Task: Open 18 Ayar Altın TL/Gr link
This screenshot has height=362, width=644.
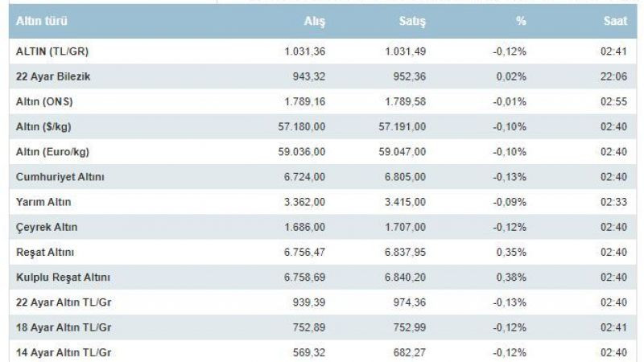Action: coord(64,327)
